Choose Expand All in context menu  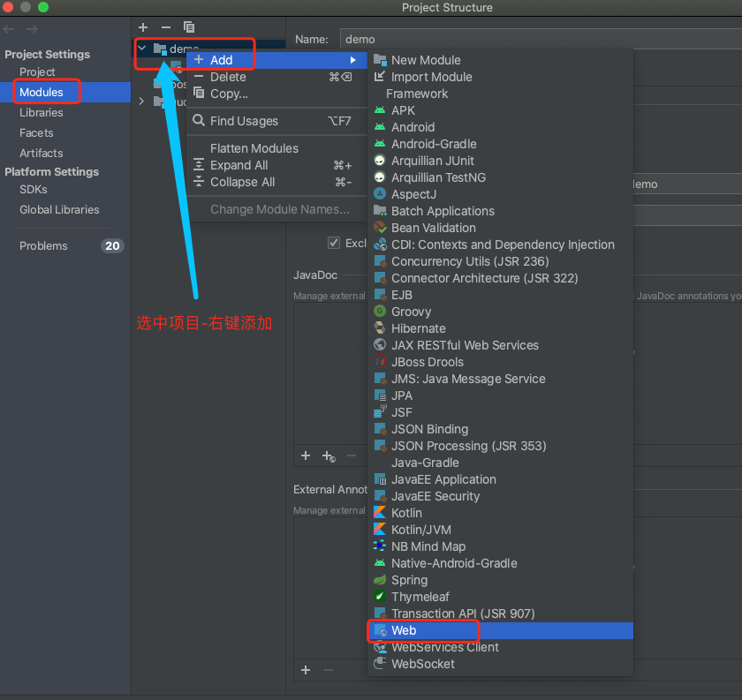[x=276, y=165]
